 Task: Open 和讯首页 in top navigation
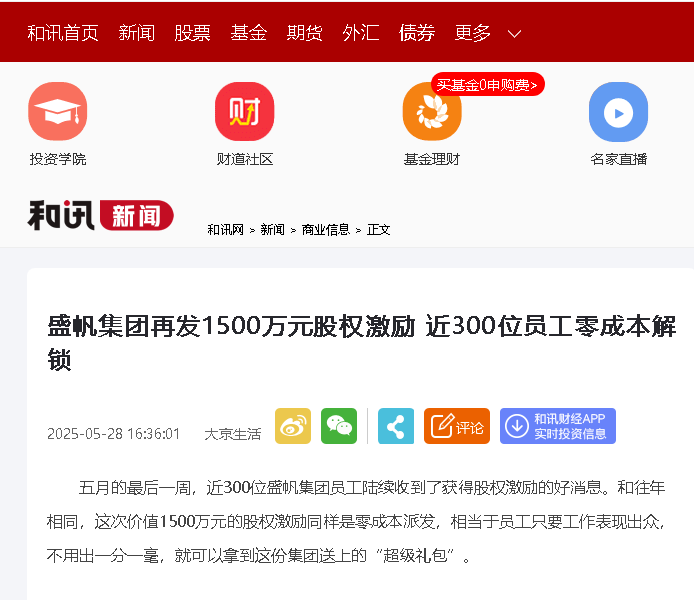click(x=63, y=33)
